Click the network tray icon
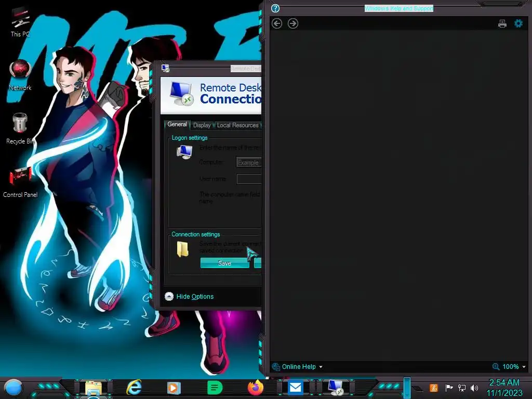The height and width of the screenshot is (399, 532). click(x=461, y=388)
